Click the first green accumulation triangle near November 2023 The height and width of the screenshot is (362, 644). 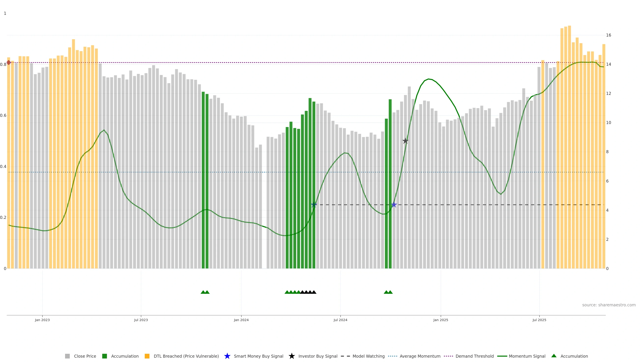203,292
